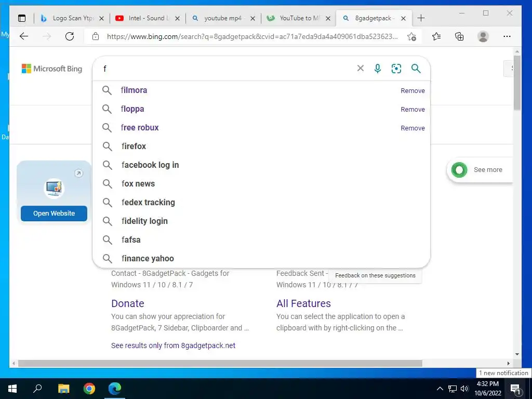Open the browser profile avatar
This screenshot has height=399, width=532.
pyautogui.click(x=483, y=36)
